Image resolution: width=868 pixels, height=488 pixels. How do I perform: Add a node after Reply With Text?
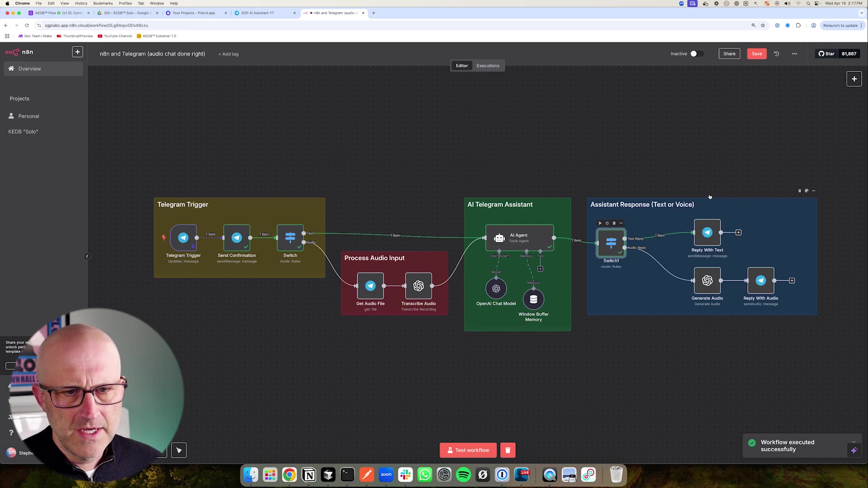click(738, 233)
